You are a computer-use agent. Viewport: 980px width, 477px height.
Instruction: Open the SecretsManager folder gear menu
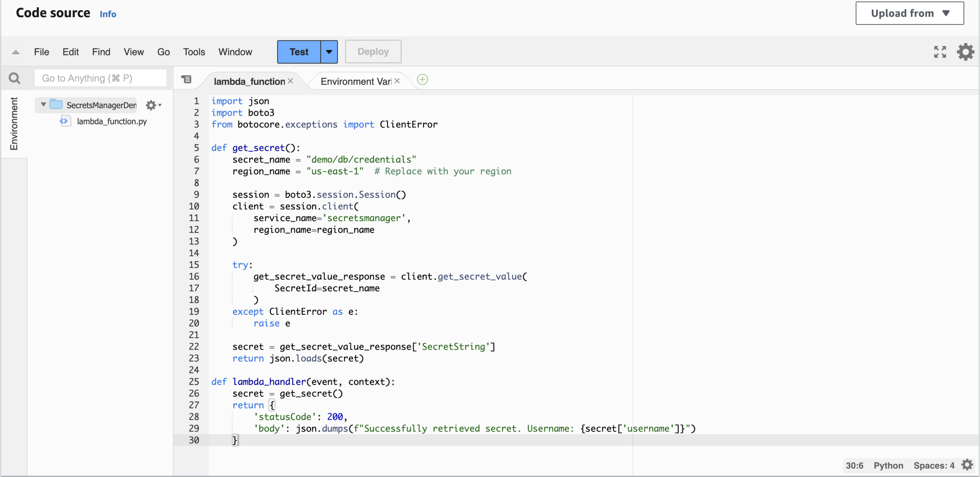click(153, 105)
